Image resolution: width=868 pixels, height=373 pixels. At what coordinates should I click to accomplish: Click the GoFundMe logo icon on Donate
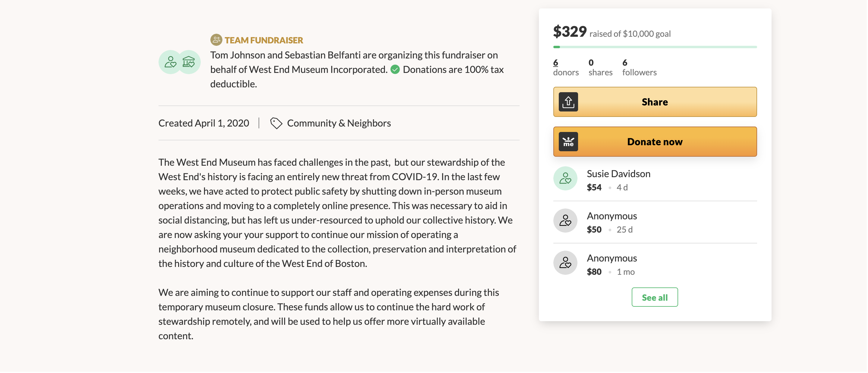pos(568,142)
